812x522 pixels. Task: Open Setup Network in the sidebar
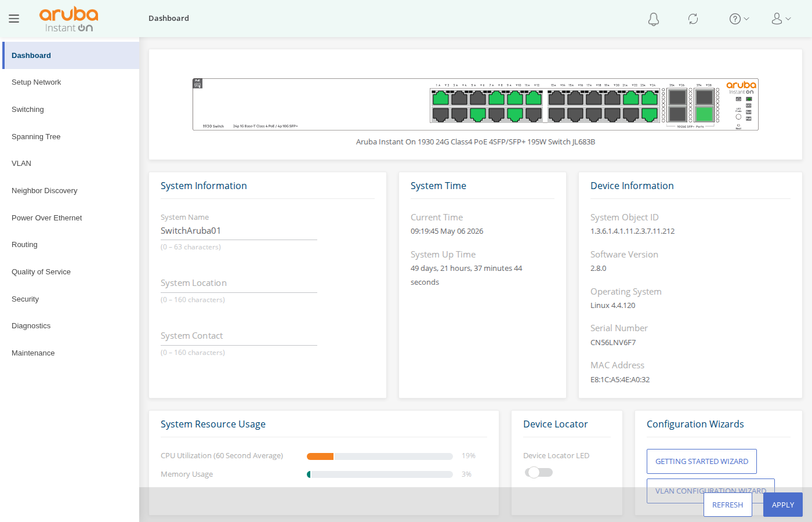coord(71,82)
